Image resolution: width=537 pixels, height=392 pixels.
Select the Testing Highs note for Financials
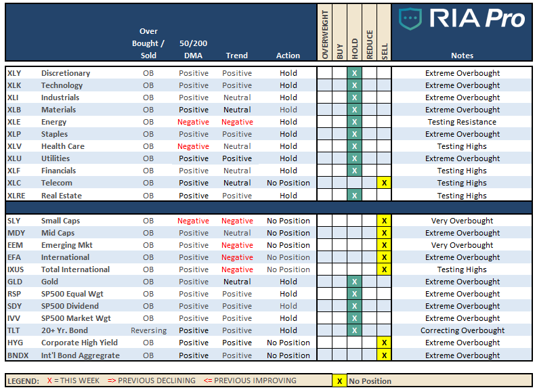pos(462,171)
